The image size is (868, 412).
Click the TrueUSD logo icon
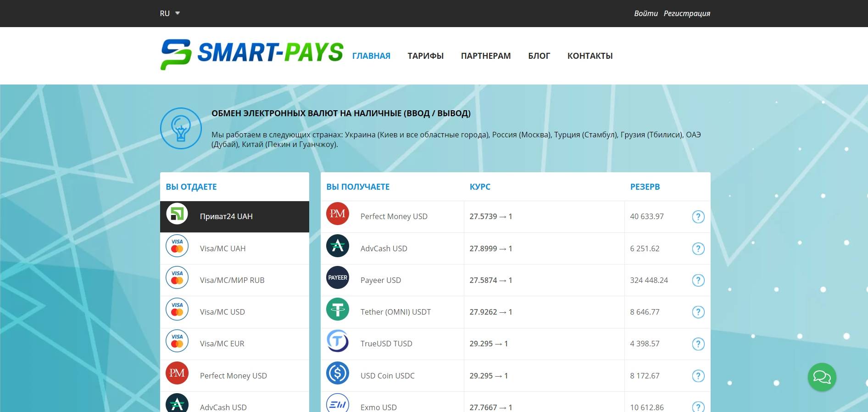click(338, 341)
